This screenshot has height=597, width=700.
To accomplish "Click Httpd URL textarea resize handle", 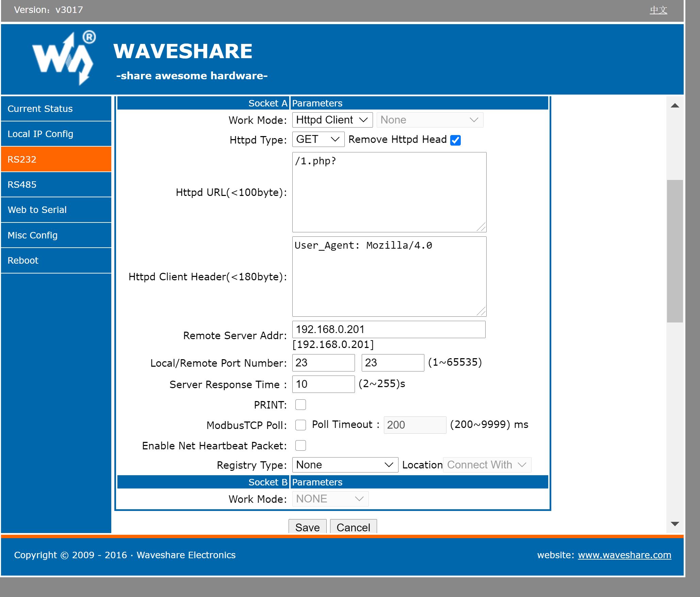I will click(x=481, y=227).
